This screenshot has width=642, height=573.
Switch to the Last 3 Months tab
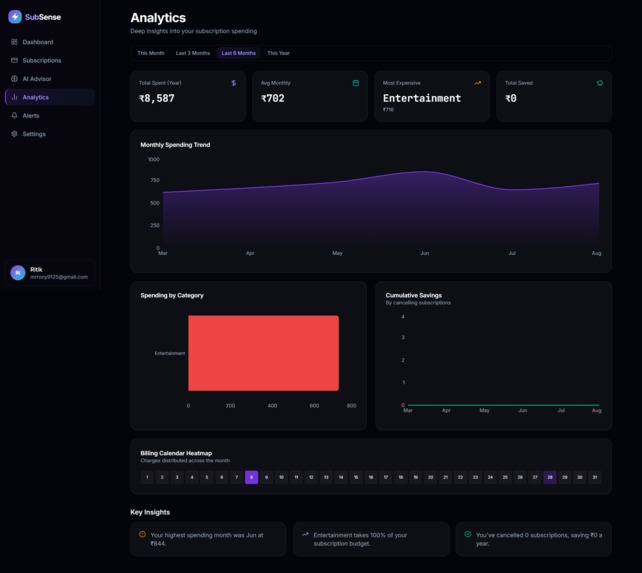[193, 53]
